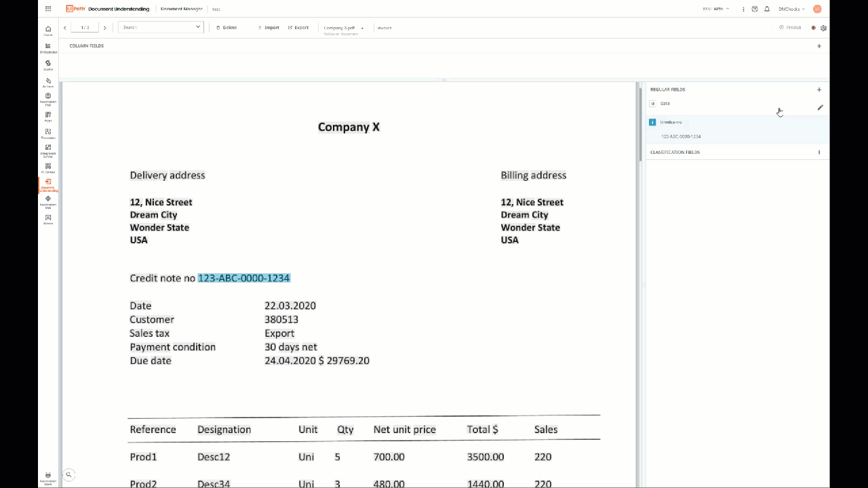Go to Automation Hub in sidebar
Image resolution: width=868 pixels, height=488 pixels.
[x=48, y=100]
